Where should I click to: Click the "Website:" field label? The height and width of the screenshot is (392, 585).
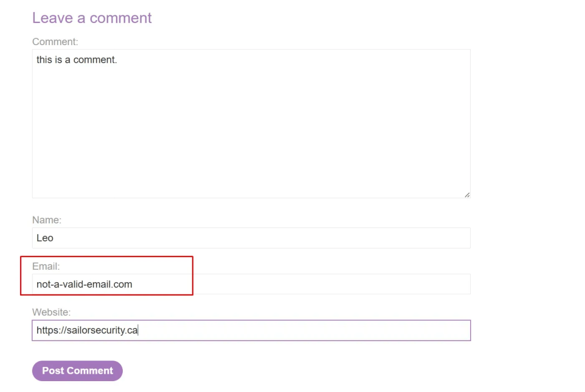tap(51, 312)
